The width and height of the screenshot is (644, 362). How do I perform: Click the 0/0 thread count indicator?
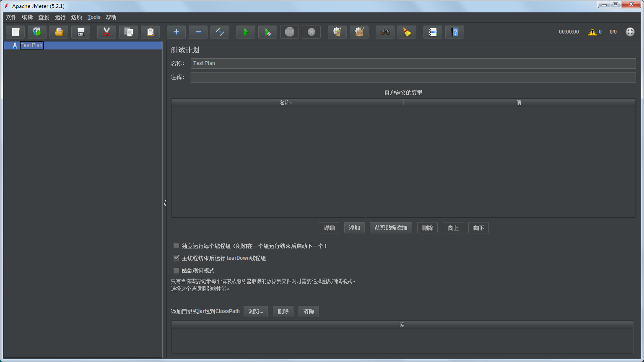613,32
